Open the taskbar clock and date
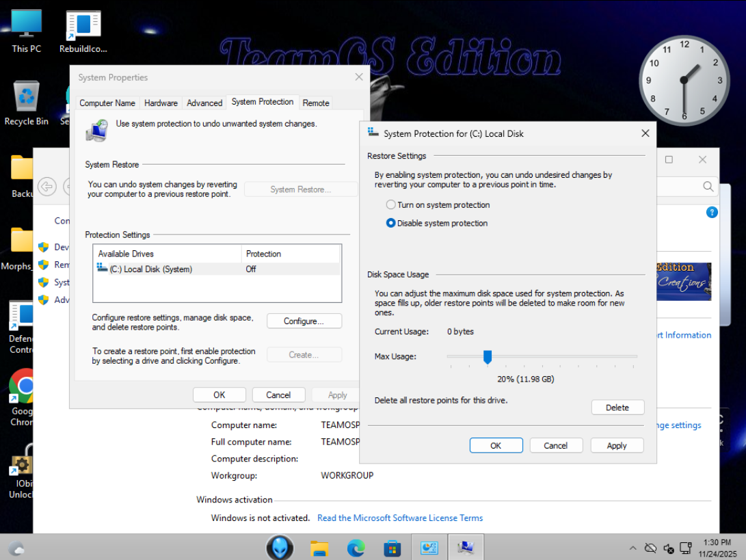This screenshot has height=560, width=746. pos(717,548)
